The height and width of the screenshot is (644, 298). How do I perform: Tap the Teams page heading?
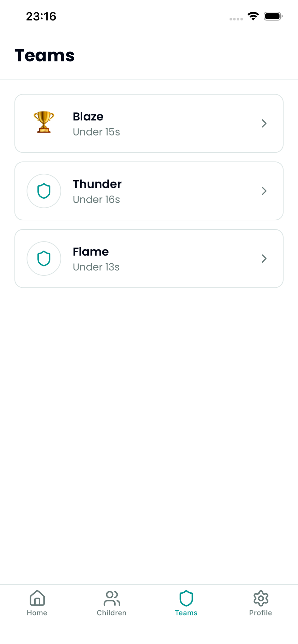click(45, 55)
